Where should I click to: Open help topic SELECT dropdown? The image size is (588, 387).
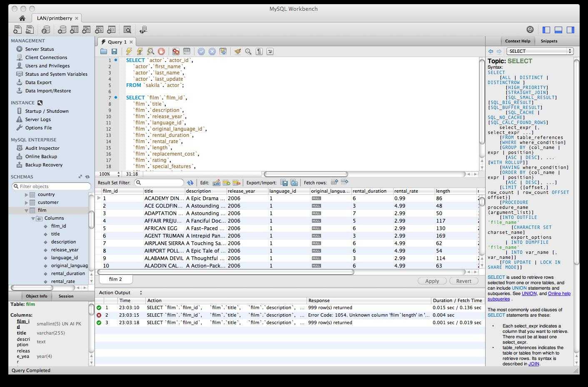tap(540, 51)
